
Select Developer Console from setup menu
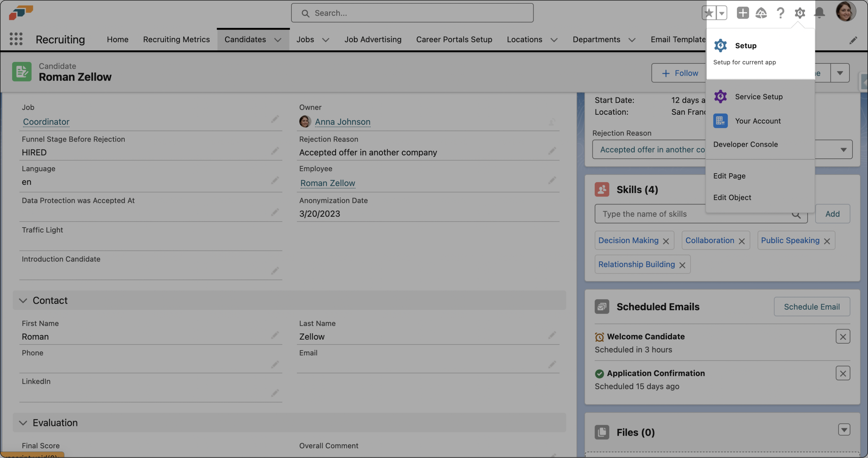tap(745, 144)
